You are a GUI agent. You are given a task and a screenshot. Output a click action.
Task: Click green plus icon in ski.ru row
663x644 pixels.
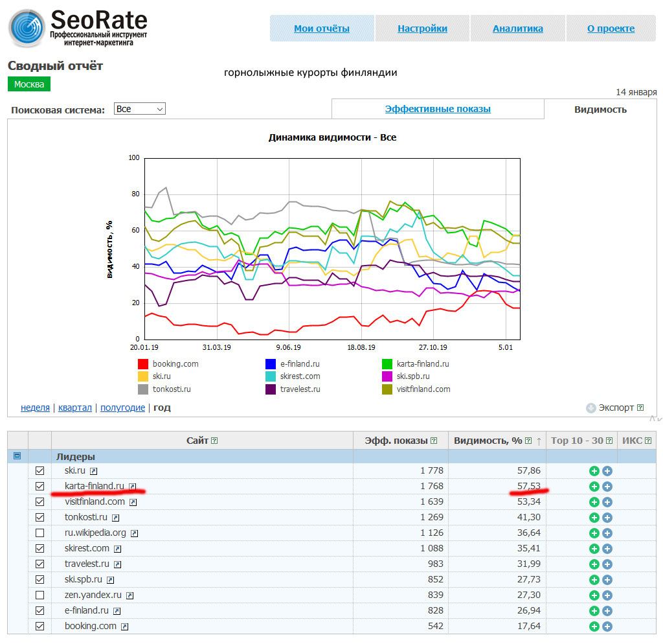point(594,471)
